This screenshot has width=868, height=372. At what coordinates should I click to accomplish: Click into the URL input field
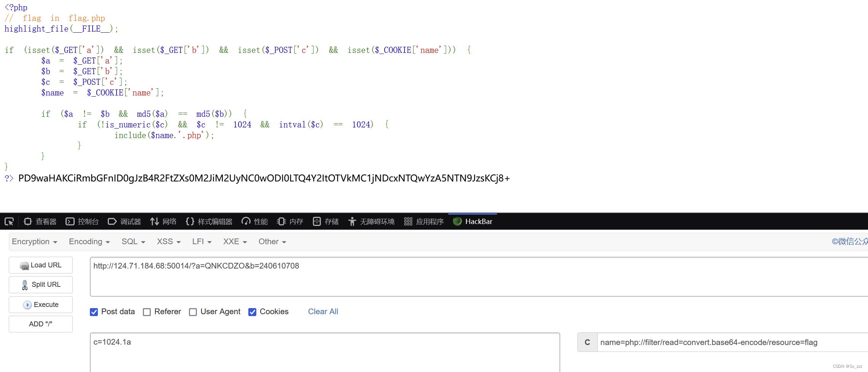click(479, 277)
